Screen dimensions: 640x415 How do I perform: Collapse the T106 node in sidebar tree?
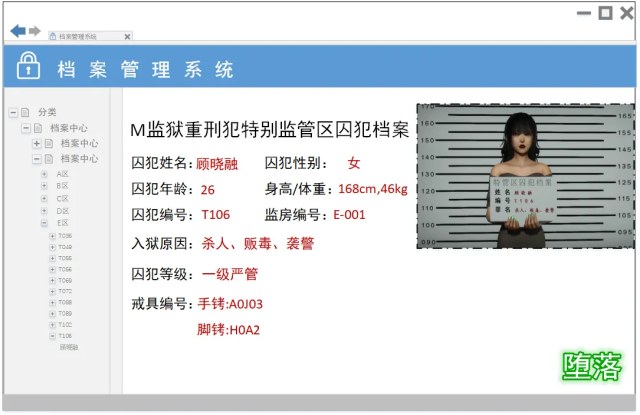[52, 336]
